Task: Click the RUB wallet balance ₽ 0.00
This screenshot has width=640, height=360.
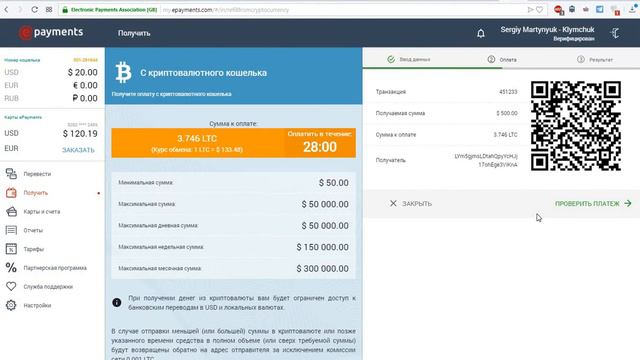Action: pyautogui.click(x=85, y=98)
